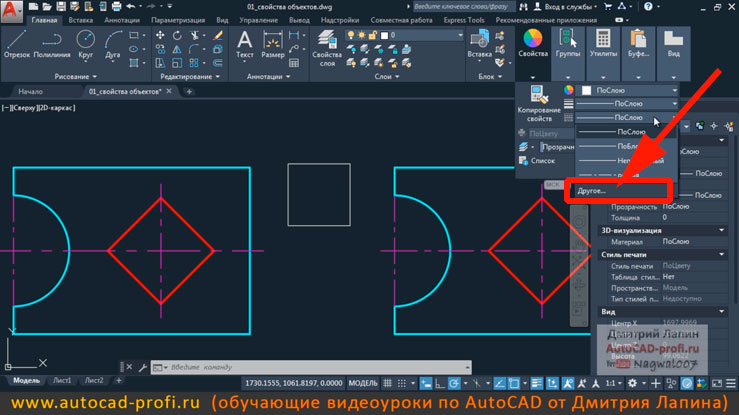
Task: Click the Open folder icon in title bar
Action: pos(47,7)
